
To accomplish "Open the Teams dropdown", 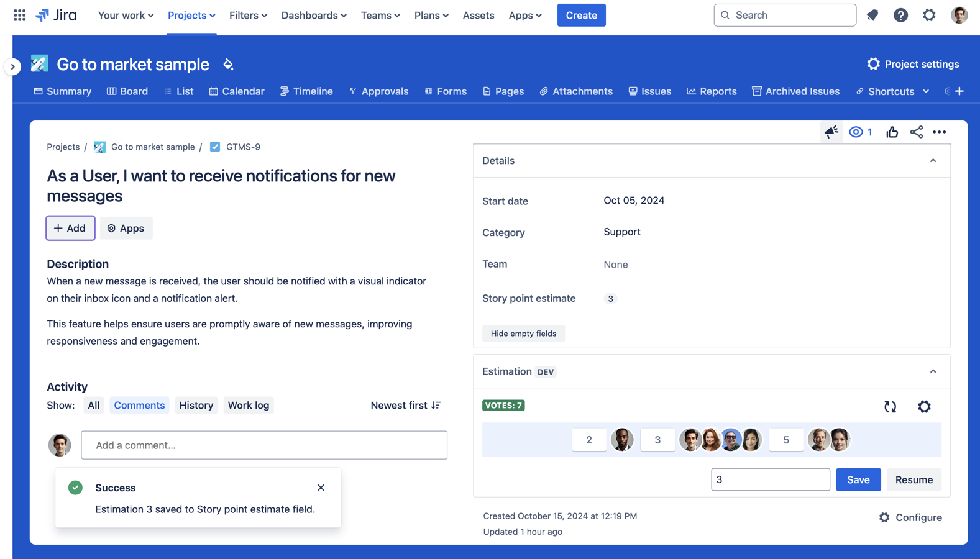I will click(380, 15).
